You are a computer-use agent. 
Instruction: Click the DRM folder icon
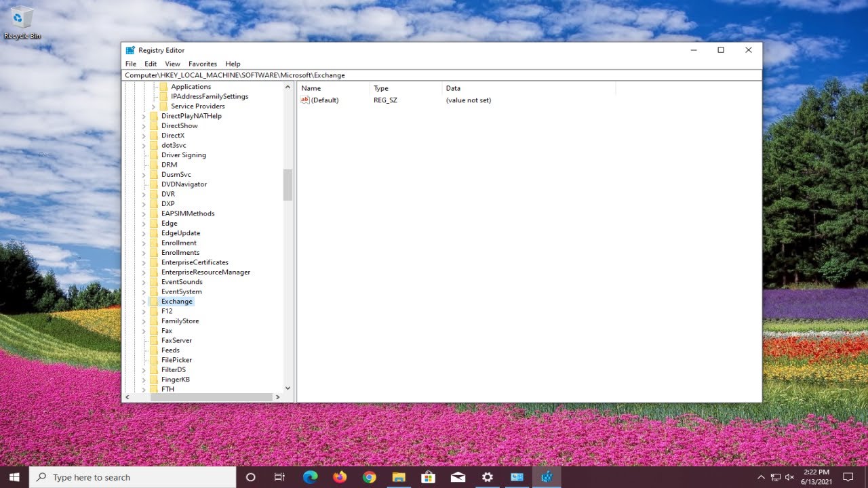pyautogui.click(x=154, y=165)
